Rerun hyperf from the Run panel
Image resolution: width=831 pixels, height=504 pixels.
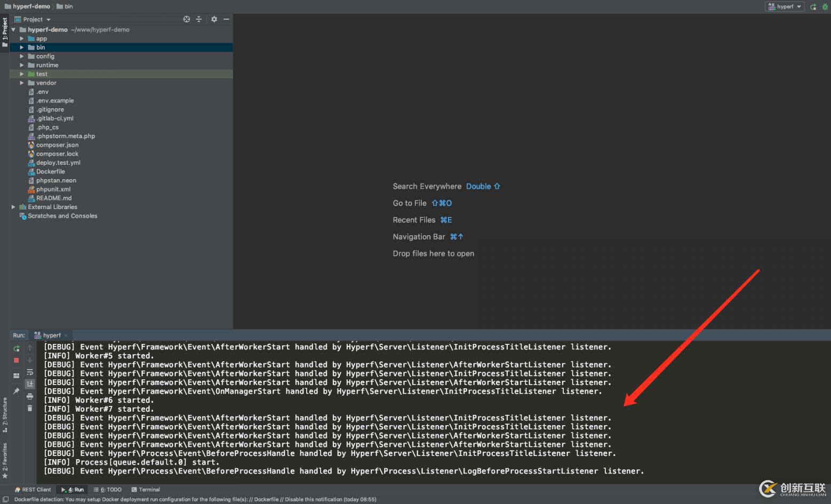17,348
